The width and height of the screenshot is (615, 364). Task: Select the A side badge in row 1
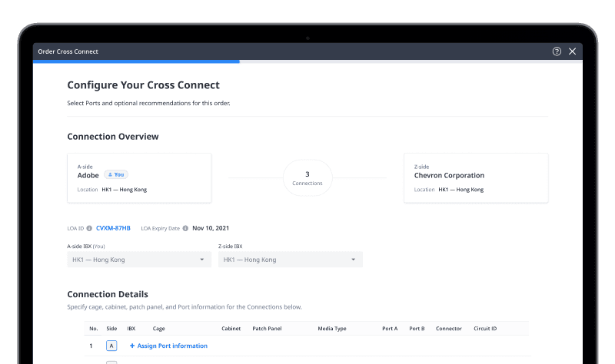(x=111, y=346)
